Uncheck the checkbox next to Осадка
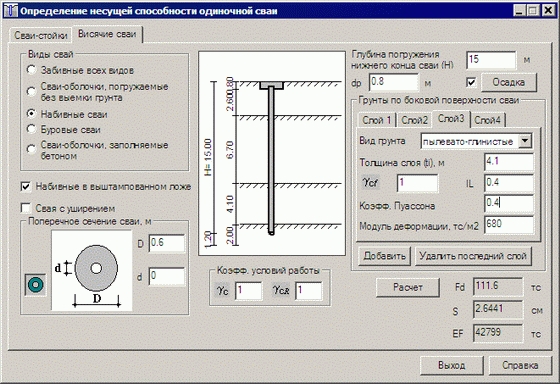This screenshot has width=560, height=384. [471, 83]
